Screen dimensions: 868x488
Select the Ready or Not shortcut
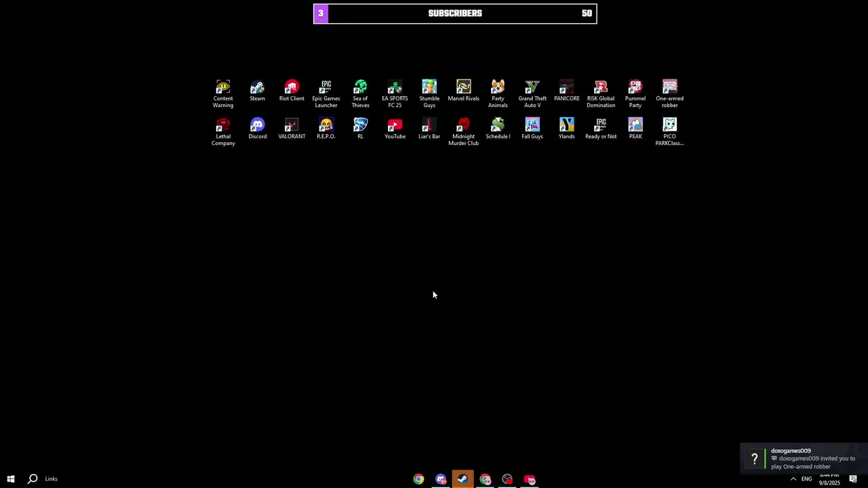tap(601, 128)
